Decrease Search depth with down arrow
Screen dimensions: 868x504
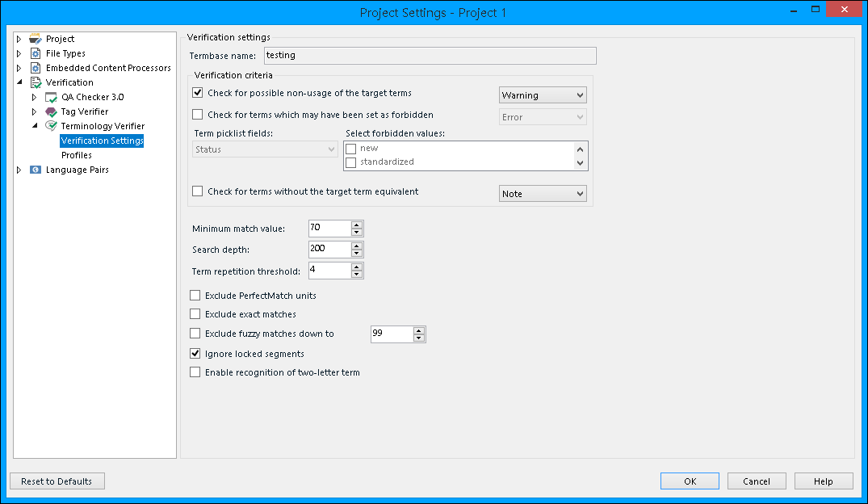pos(357,253)
